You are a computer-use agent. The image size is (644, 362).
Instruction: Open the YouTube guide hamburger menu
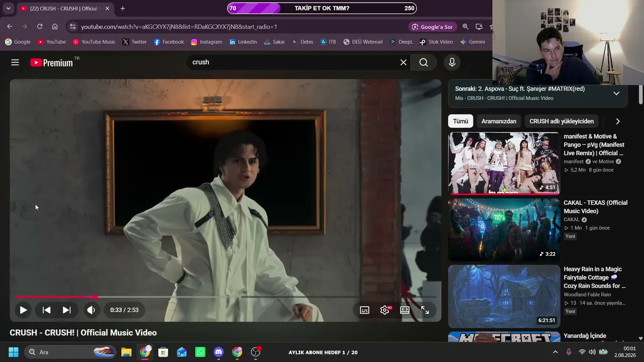(x=15, y=62)
